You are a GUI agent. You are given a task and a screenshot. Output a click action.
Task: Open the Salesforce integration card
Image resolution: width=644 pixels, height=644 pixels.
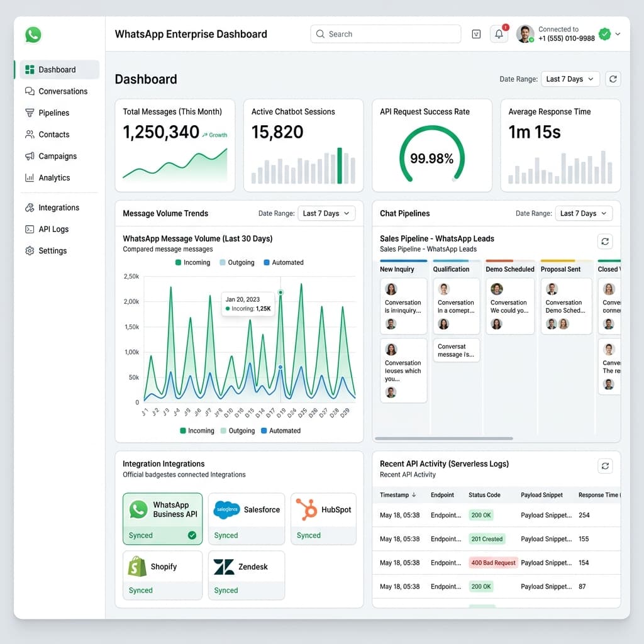247,519
